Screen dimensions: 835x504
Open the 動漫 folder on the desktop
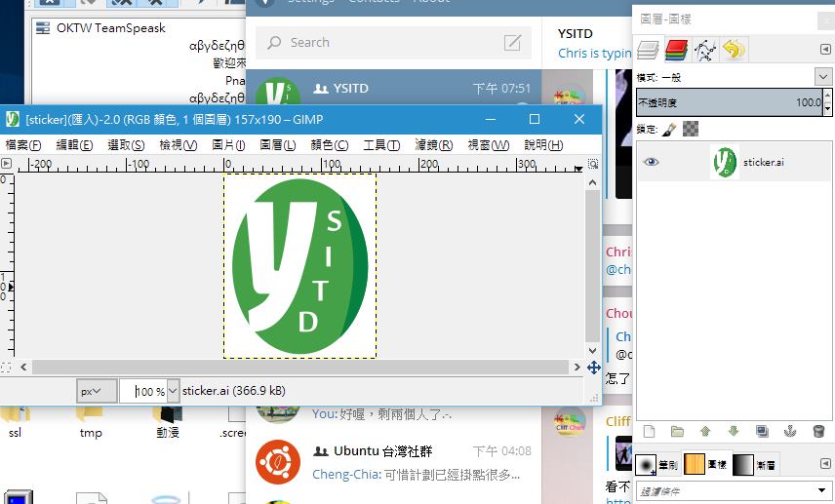click(168, 422)
